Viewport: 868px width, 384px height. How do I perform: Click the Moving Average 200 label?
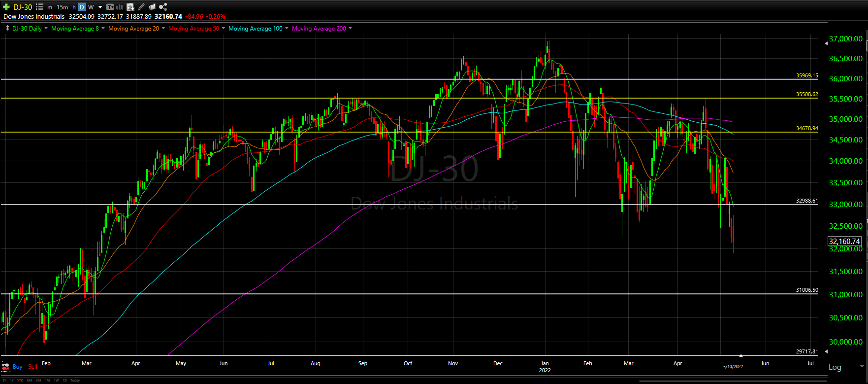pyautogui.click(x=319, y=29)
